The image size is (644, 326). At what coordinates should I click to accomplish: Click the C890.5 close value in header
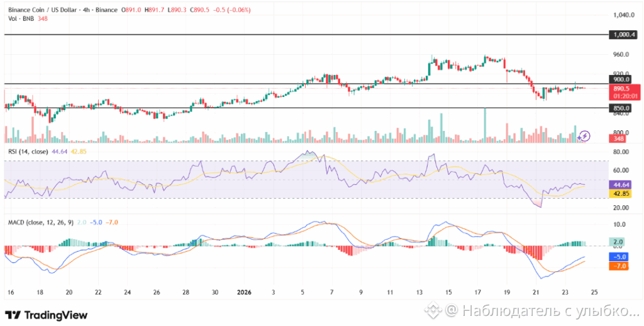[x=199, y=10]
